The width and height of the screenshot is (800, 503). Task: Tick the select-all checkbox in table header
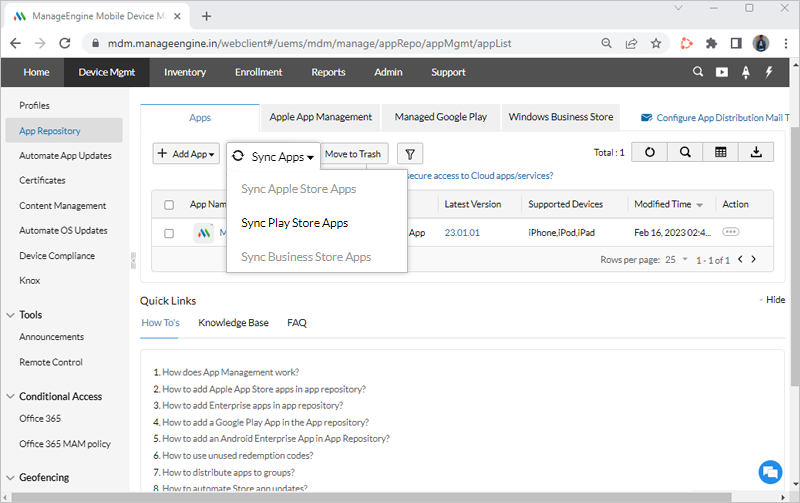(x=169, y=205)
